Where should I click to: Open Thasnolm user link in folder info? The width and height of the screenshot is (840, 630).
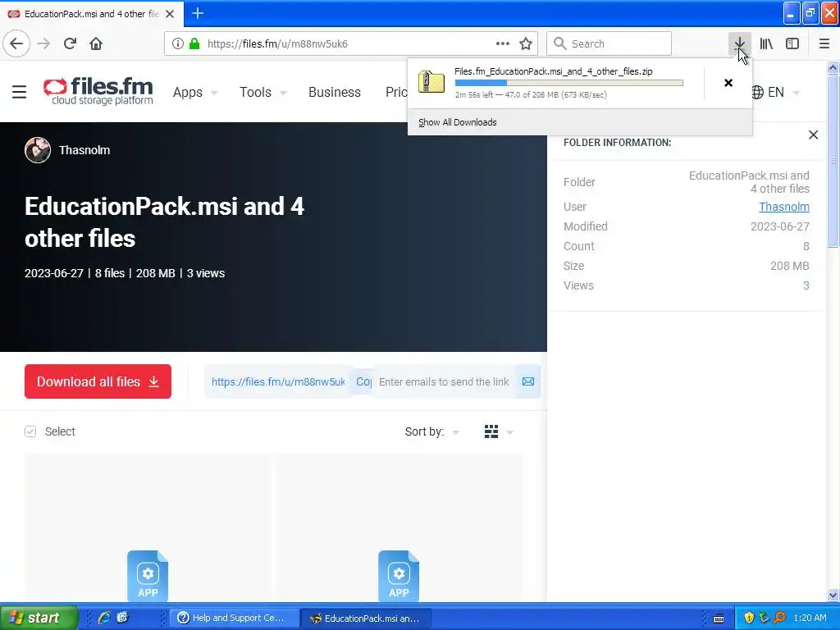(x=783, y=207)
